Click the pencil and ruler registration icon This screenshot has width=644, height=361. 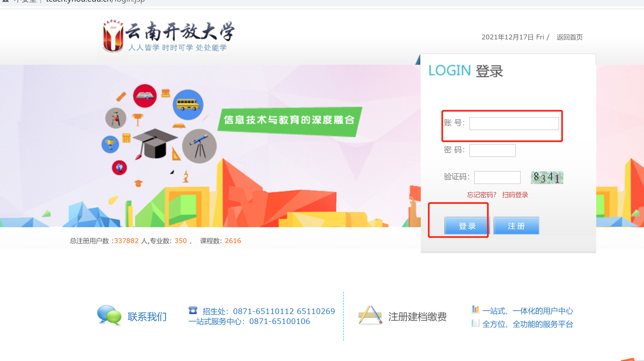pyautogui.click(x=370, y=315)
